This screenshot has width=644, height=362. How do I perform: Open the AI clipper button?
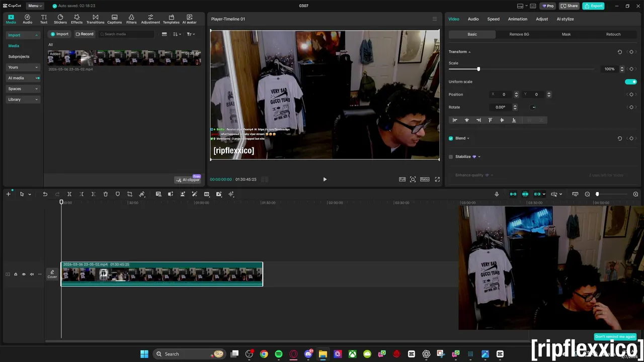(x=188, y=179)
